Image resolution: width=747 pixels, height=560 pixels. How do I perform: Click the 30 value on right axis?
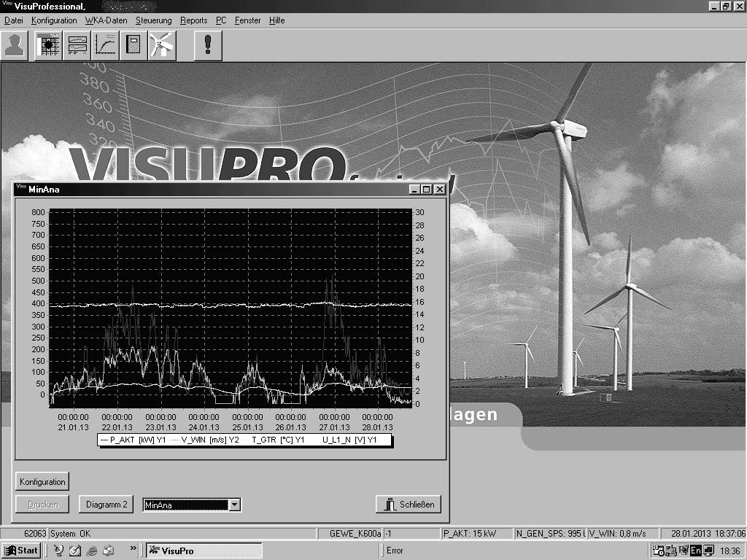(x=419, y=212)
